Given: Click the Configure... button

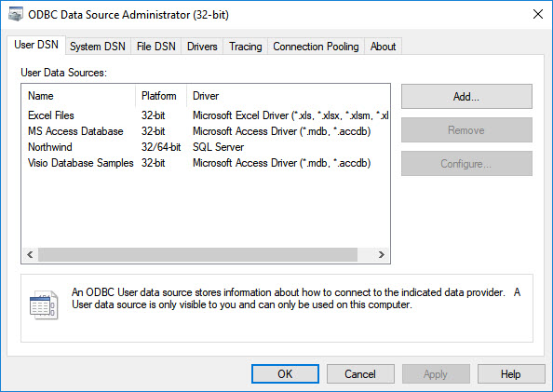Looking at the screenshot, I should coord(466,163).
